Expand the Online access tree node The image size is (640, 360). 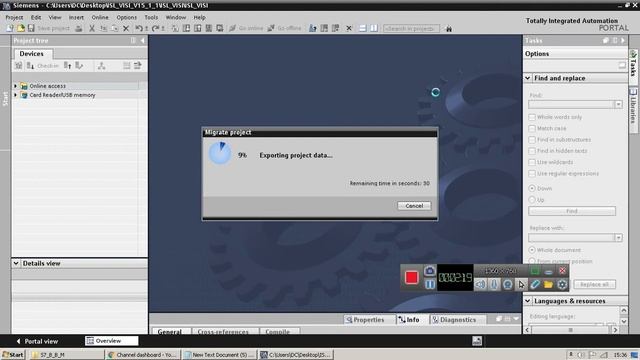point(16,86)
